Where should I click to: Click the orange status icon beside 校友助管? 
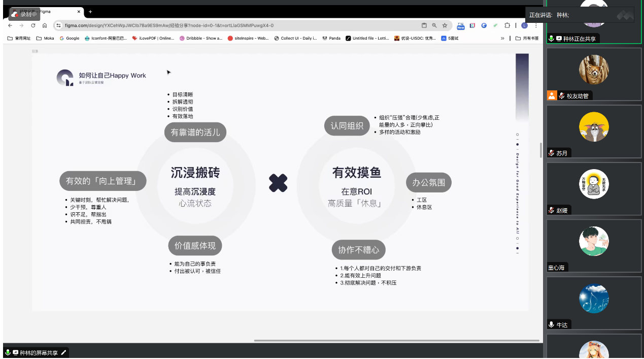(x=552, y=95)
